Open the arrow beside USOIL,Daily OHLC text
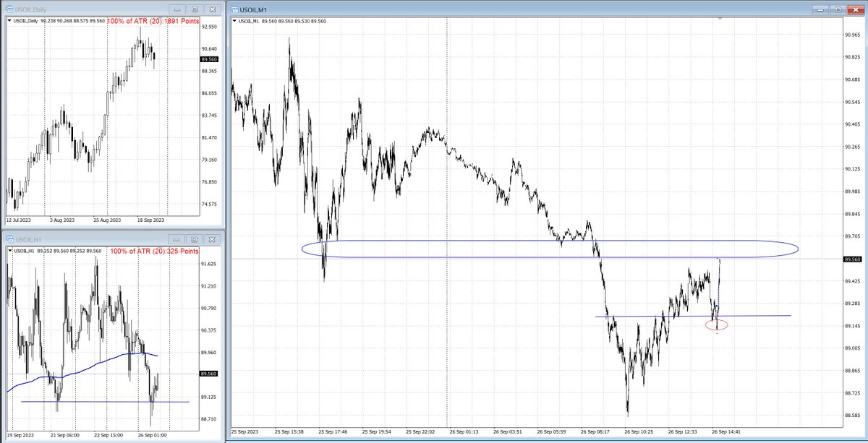Image resolution: width=868 pixels, height=443 pixels. tap(9, 22)
